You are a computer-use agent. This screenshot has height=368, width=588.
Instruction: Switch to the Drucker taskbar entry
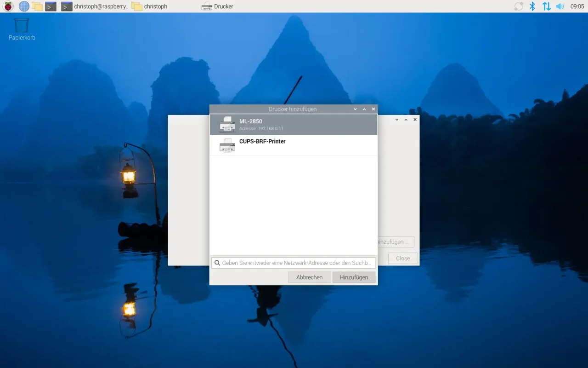[218, 6]
